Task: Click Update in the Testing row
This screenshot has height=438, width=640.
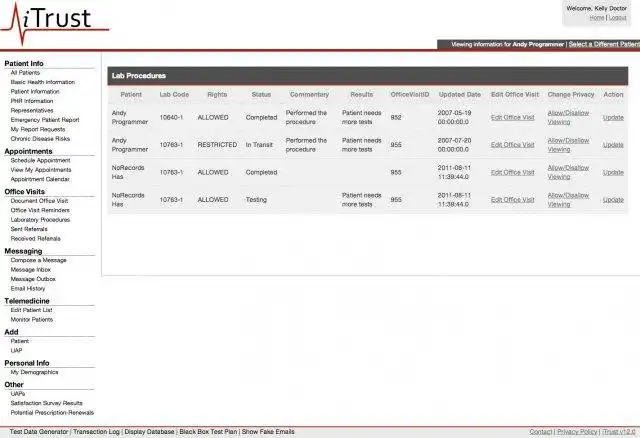Action: click(613, 200)
